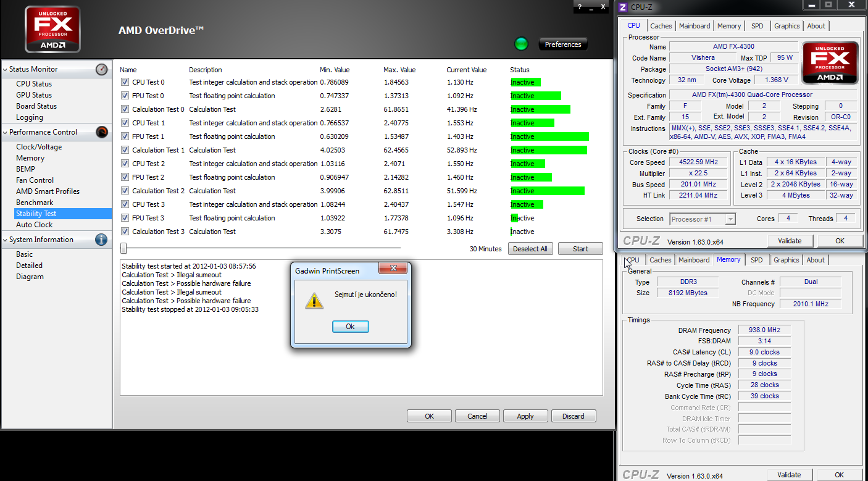Click the warning icon in Gadwin dialog
Image resolution: width=868 pixels, height=481 pixels.
(x=314, y=300)
